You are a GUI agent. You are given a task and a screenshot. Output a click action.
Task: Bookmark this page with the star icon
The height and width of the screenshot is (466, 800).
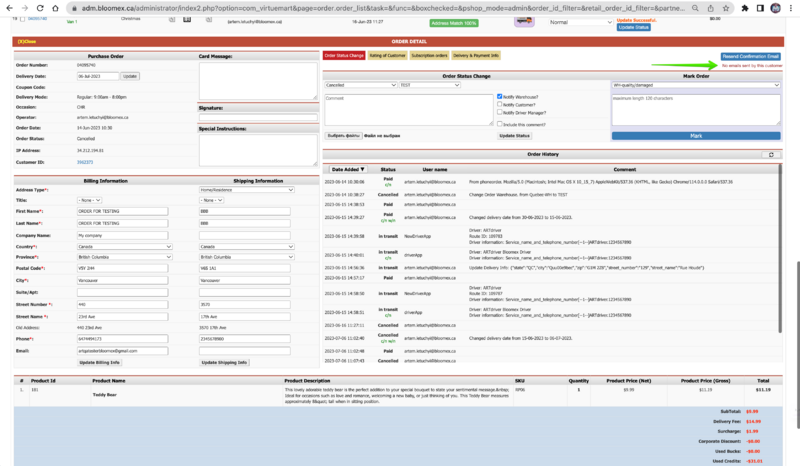[726, 8]
